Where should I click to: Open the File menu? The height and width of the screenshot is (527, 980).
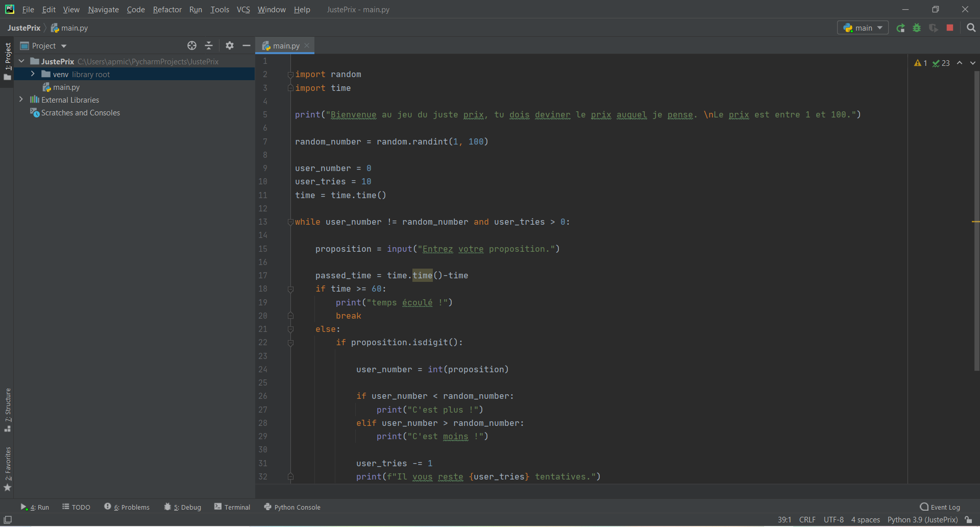point(28,10)
